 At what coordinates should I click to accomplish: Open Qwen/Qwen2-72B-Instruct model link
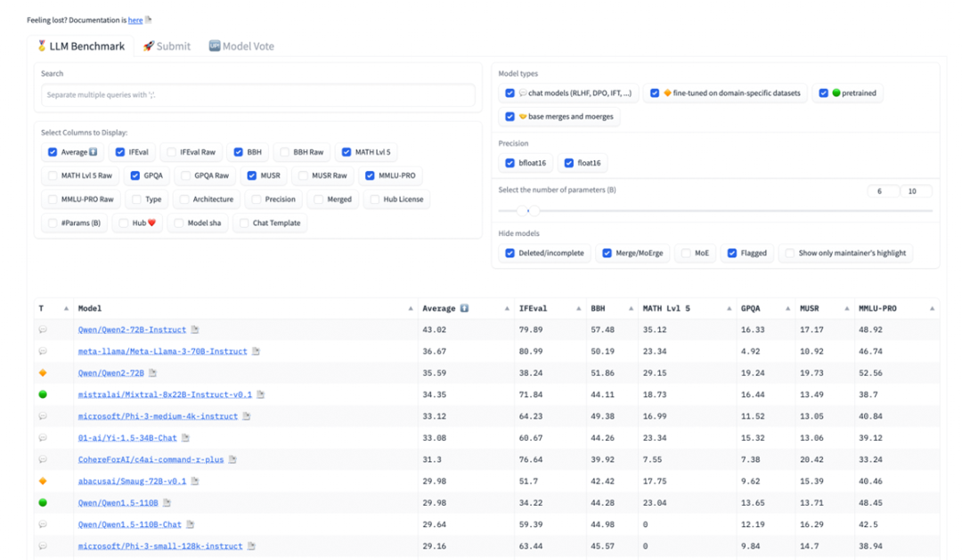[132, 330]
